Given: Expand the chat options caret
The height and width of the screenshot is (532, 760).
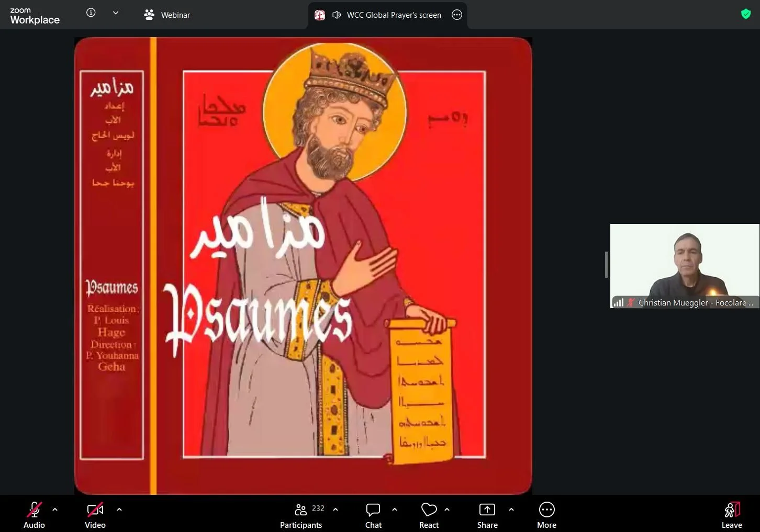Looking at the screenshot, I should (395, 509).
